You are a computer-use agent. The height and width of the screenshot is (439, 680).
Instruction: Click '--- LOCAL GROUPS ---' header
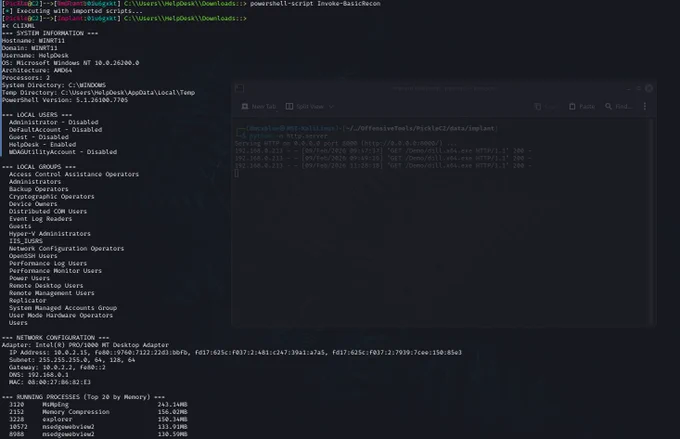point(39,167)
